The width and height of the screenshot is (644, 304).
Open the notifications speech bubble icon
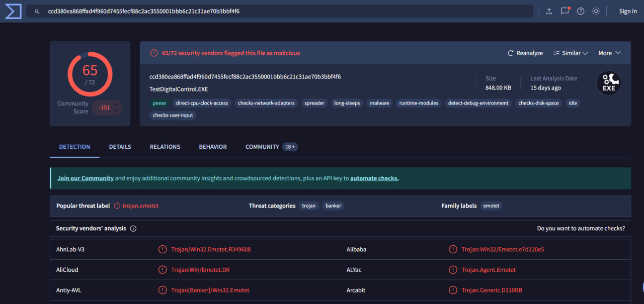[x=565, y=11]
